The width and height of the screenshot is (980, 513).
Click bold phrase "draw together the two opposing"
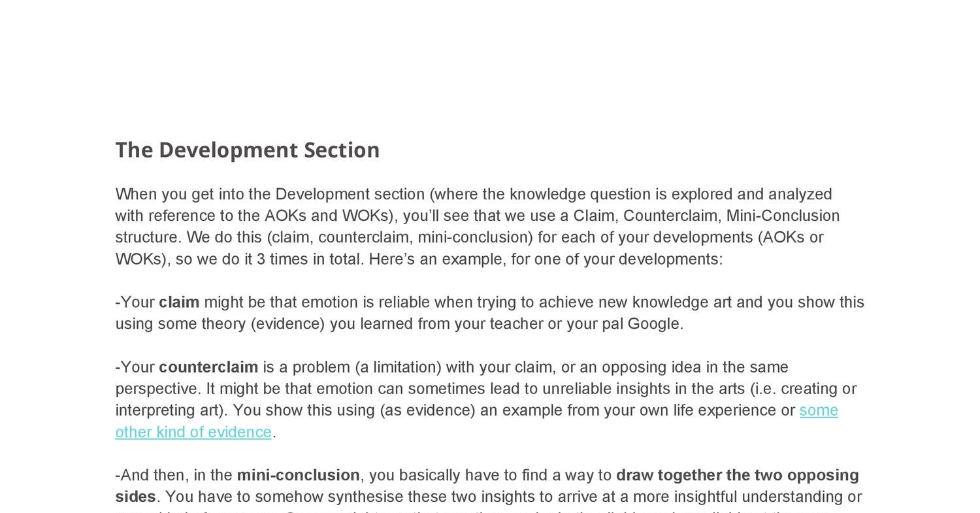pos(737,475)
